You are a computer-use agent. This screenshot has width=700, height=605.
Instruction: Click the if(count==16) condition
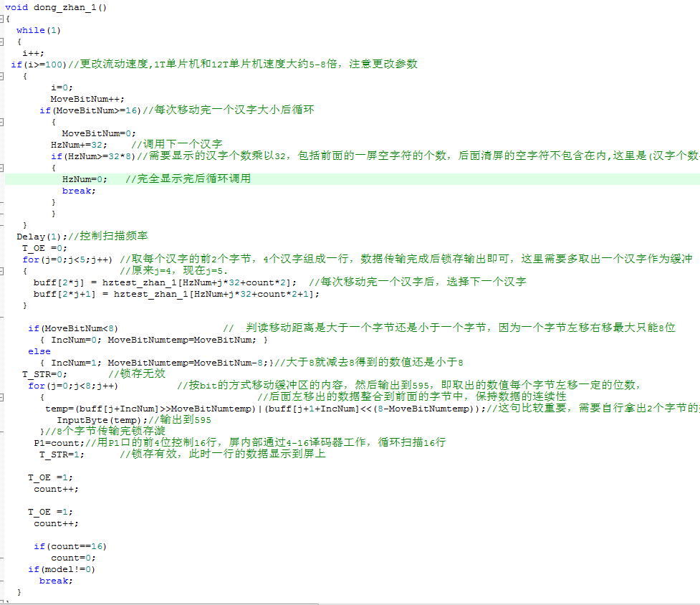point(70,546)
